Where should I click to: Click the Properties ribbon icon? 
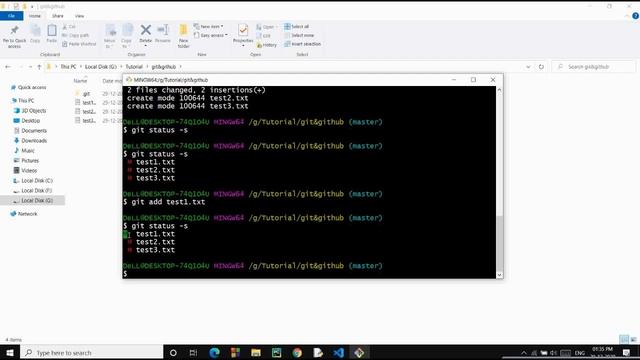coord(243,34)
